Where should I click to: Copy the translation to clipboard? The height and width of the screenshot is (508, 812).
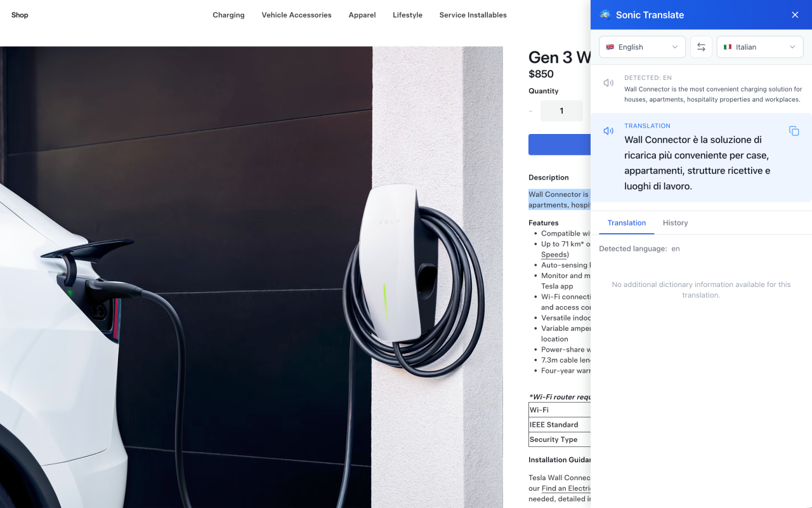pos(794,131)
